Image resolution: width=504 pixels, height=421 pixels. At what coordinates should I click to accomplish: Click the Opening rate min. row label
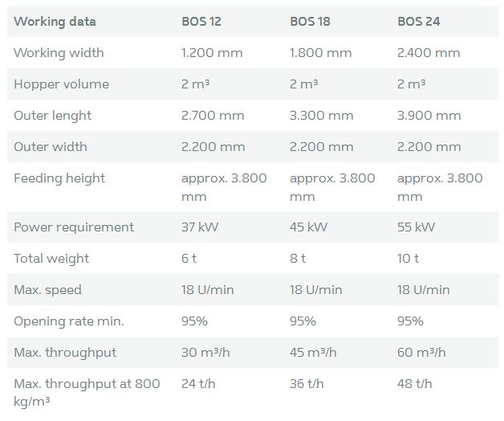[69, 321]
